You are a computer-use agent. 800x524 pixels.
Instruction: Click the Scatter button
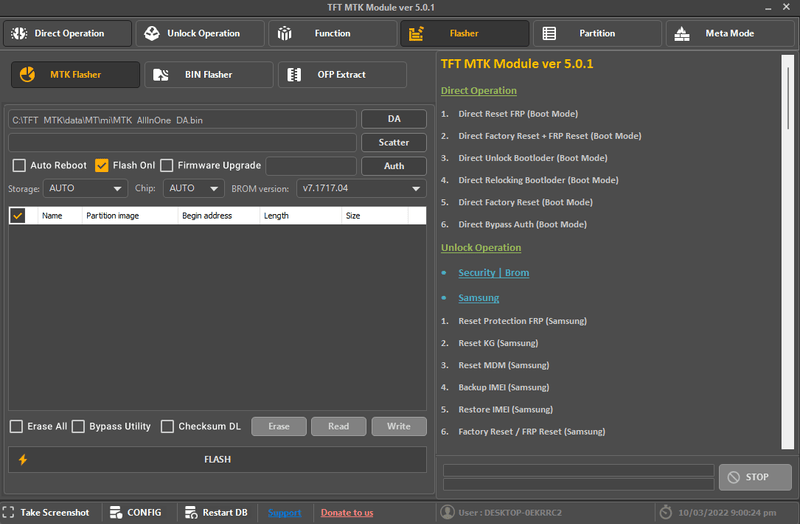pyautogui.click(x=394, y=142)
